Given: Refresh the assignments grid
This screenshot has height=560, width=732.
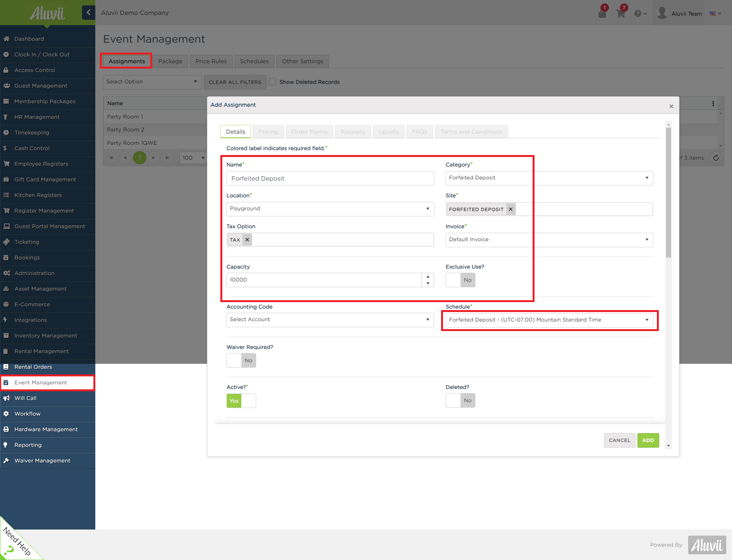Looking at the screenshot, I should pos(716,158).
